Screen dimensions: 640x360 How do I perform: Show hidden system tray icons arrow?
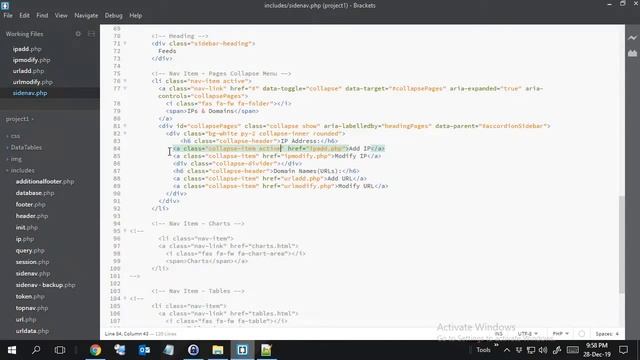pos(507,350)
